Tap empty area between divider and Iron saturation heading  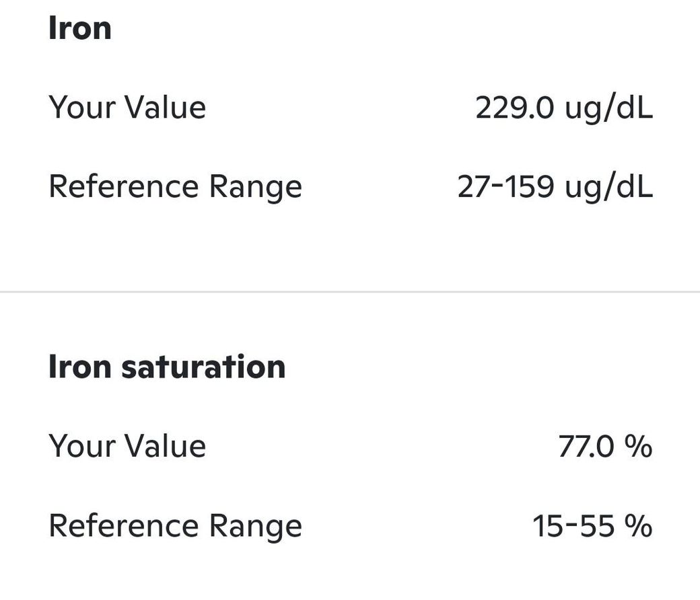click(350, 323)
